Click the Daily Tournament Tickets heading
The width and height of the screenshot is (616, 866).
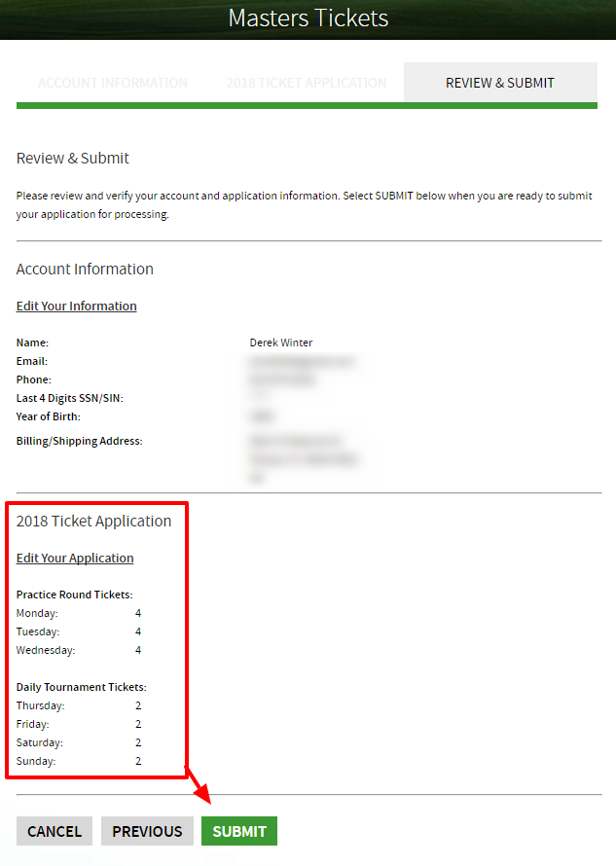coord(82,687)
